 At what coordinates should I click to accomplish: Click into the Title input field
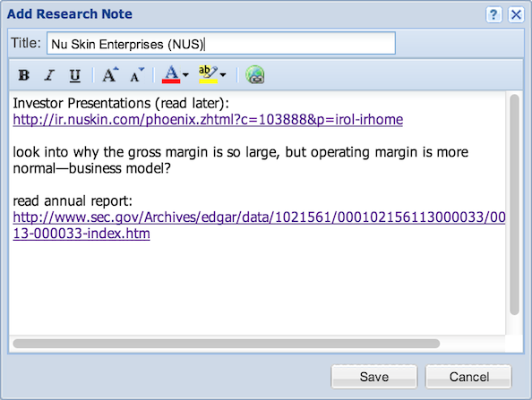[221, 43]
